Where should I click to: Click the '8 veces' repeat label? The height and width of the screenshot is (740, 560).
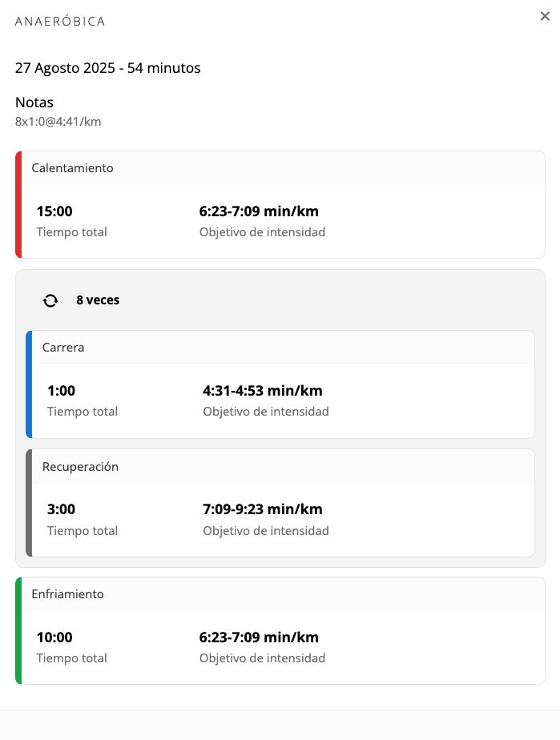98,300
